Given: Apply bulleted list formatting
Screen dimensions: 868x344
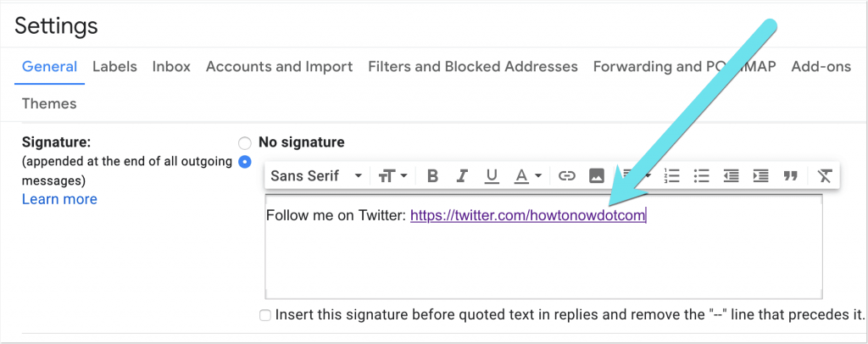Looking at the screenshot, I should pos(701,176).
